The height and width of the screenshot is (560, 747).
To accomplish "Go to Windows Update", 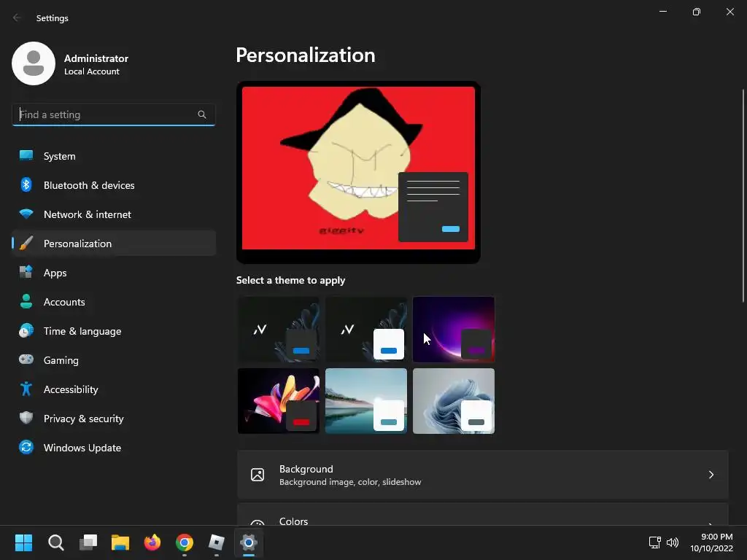I will click(114, 447).
